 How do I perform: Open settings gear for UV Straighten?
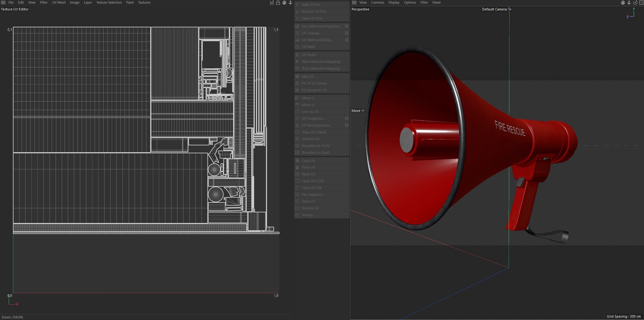point(346,118)
